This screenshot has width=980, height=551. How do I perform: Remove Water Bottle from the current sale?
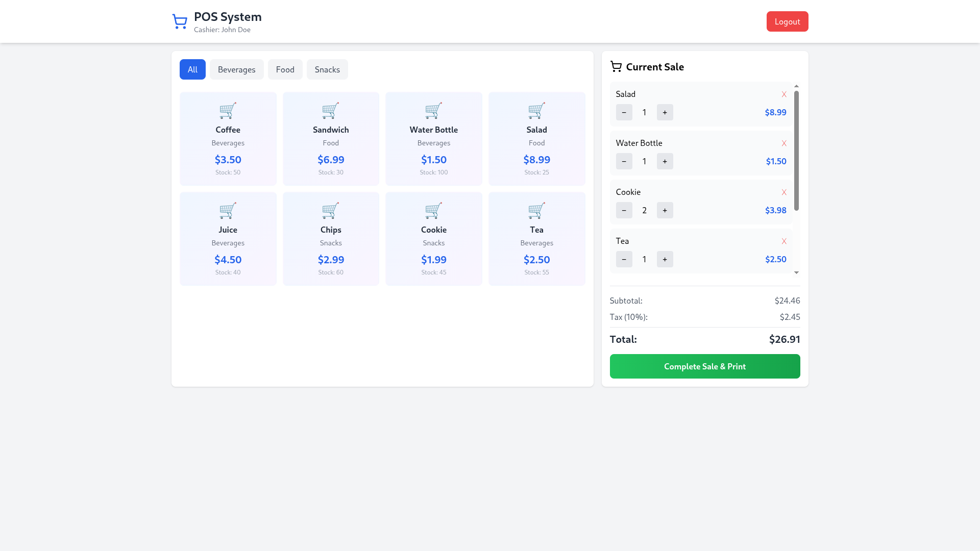click(784, 143)
